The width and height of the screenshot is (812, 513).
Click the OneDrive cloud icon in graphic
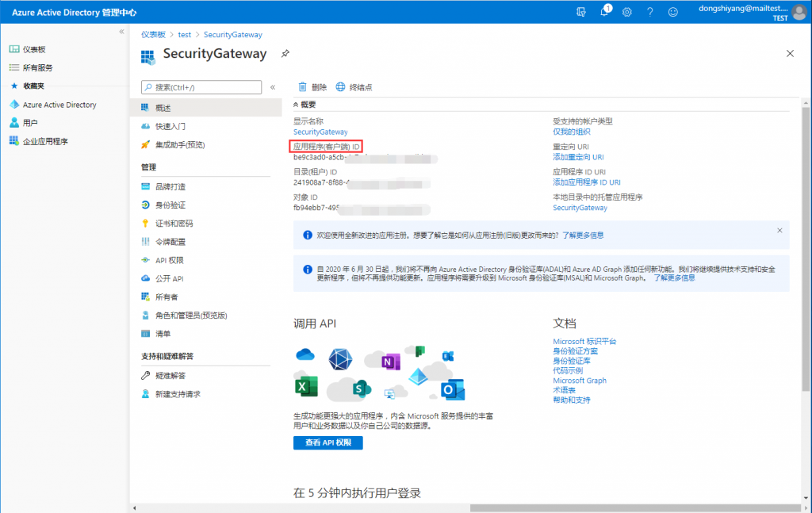tap(305, 354)
